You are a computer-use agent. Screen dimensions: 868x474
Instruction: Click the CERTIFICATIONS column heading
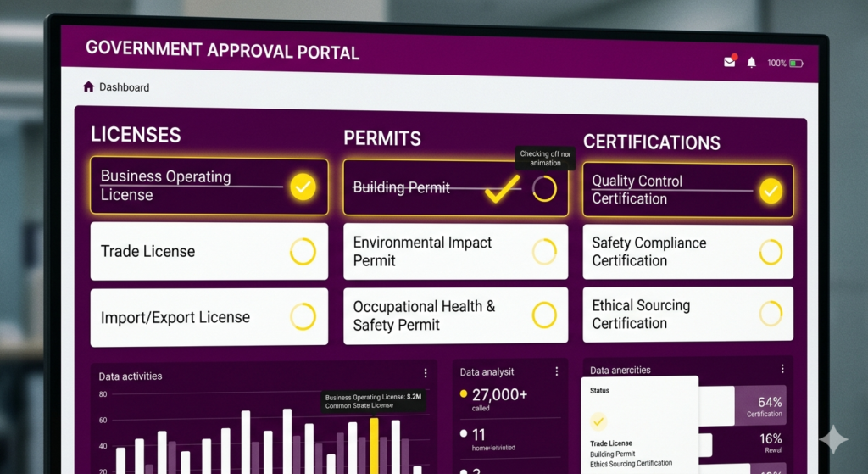652,142
